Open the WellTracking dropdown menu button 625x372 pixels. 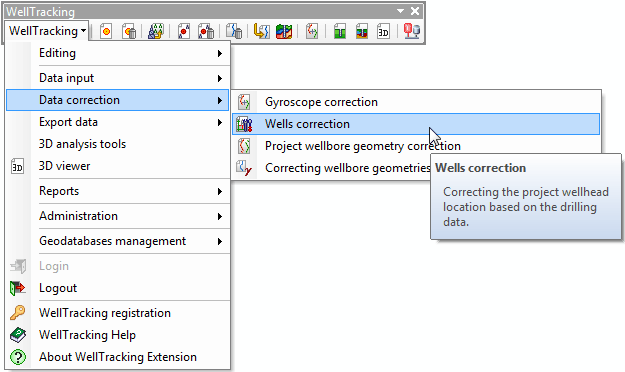click(x=48, y=31)
